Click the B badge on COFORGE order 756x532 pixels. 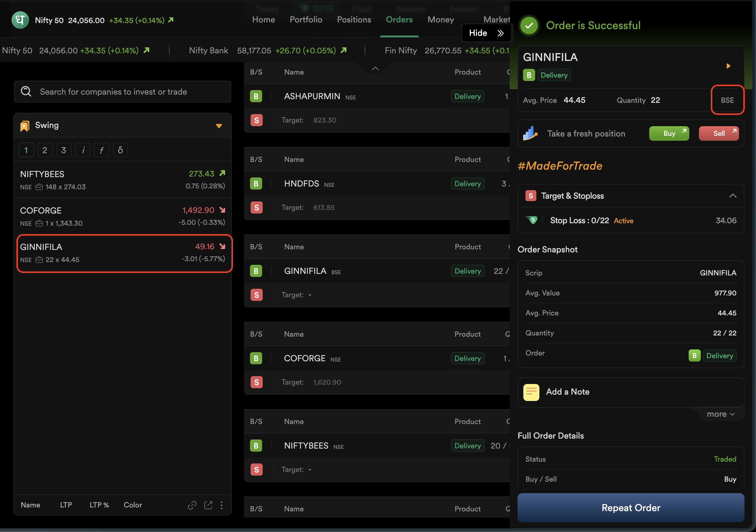(x=256, y=358)
